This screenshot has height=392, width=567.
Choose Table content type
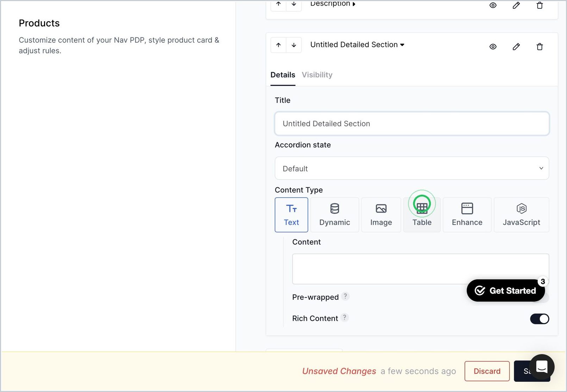(x=422, y=215)
